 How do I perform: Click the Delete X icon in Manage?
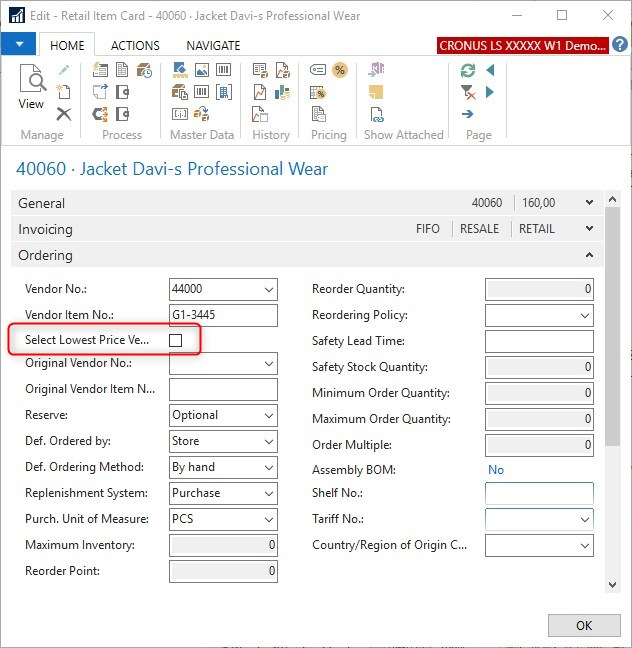point(64,114)
